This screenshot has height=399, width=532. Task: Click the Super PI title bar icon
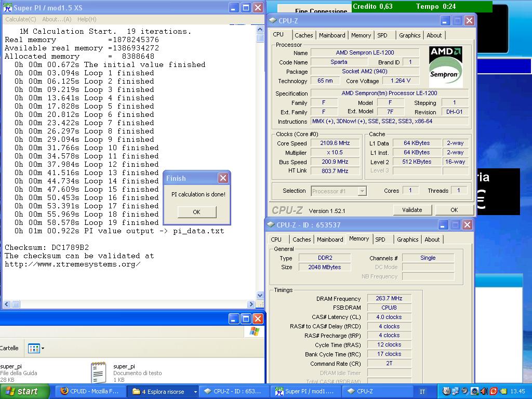click(x=7, y=7)
